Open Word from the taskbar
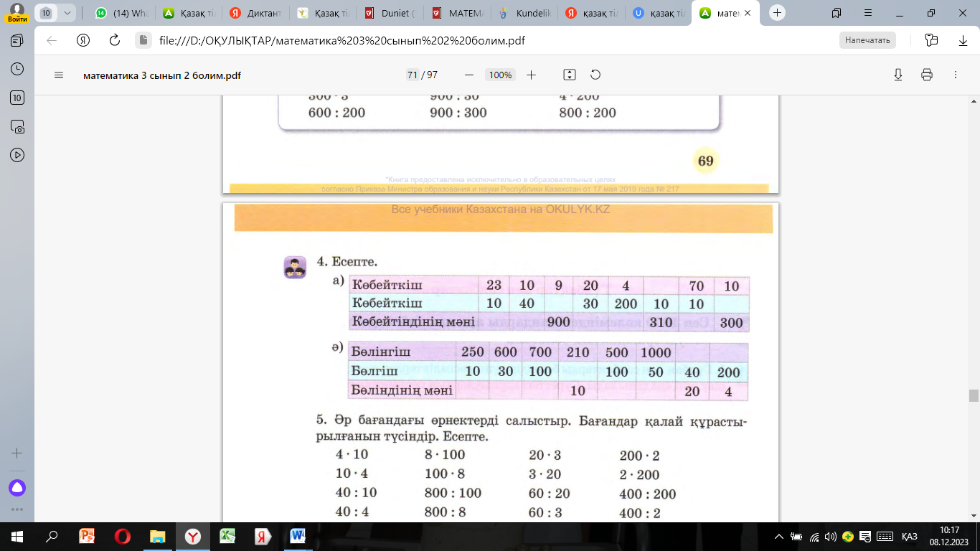The width and height of the screenshot is (980, 551). (x=298, y=537)
